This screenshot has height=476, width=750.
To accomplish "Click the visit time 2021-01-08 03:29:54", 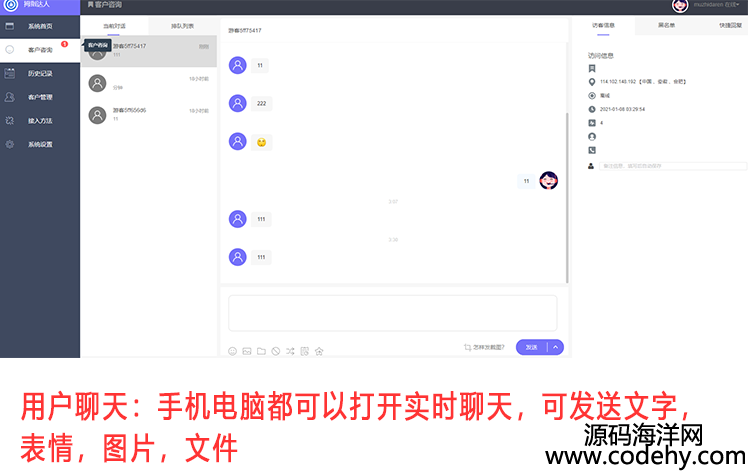I will [622, 109].
